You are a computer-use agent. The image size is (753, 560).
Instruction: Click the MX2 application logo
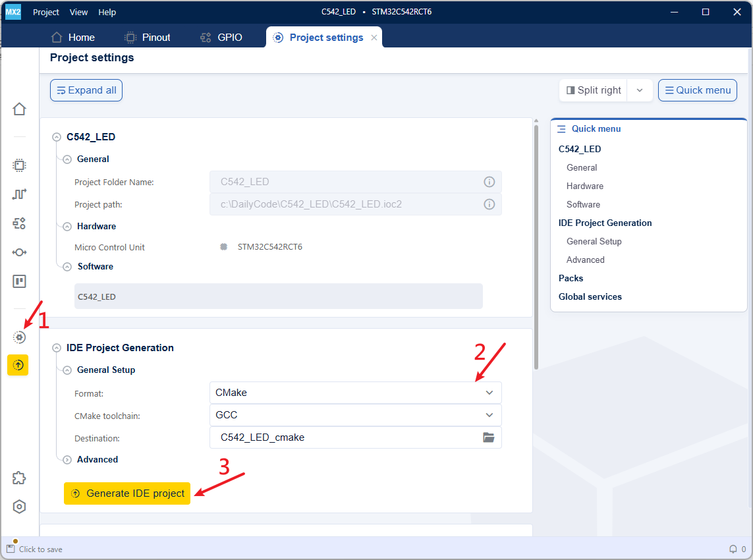click(13, 11)
